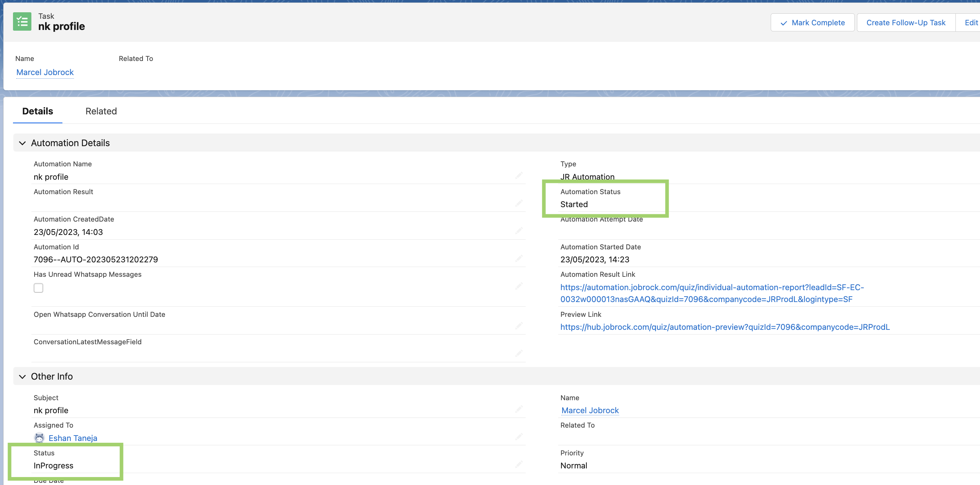Screen dimensions: 980x485
Task: Click the edit pencil for Automation CreatedDate
Action: coord(519,231)
